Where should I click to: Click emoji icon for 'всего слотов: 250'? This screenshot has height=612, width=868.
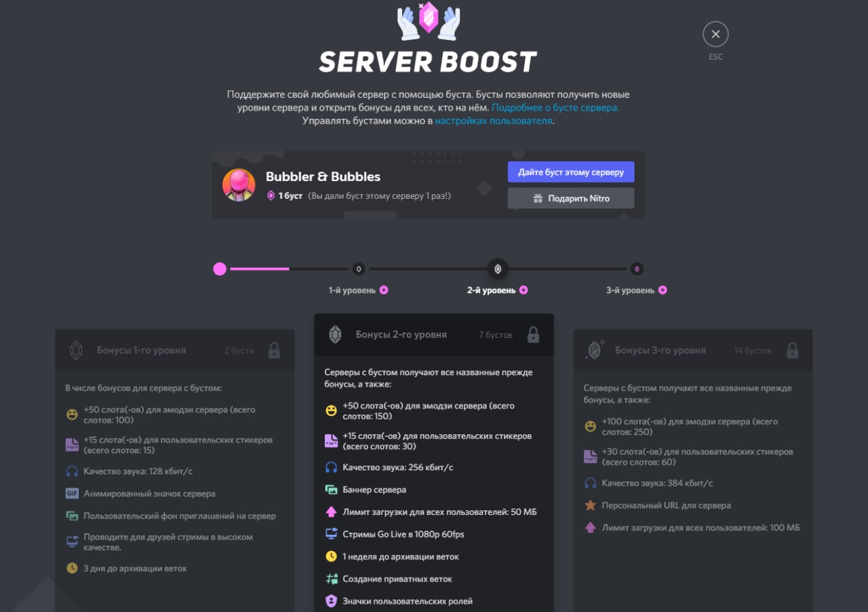[x=590, y=426]
